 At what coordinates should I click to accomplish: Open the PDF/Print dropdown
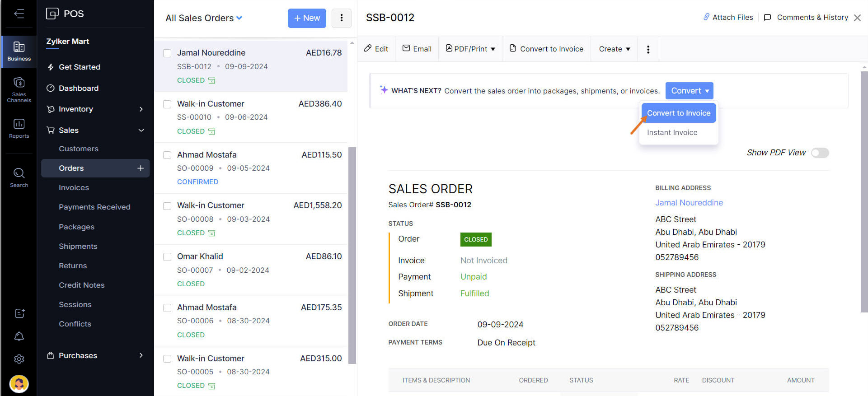pos(470,49)
